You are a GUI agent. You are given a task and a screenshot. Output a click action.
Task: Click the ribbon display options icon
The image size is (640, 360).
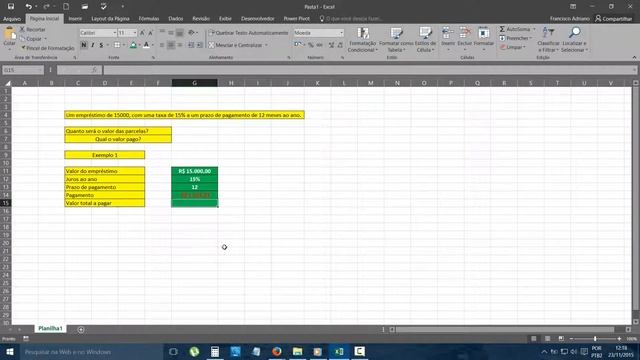(573, 7)
